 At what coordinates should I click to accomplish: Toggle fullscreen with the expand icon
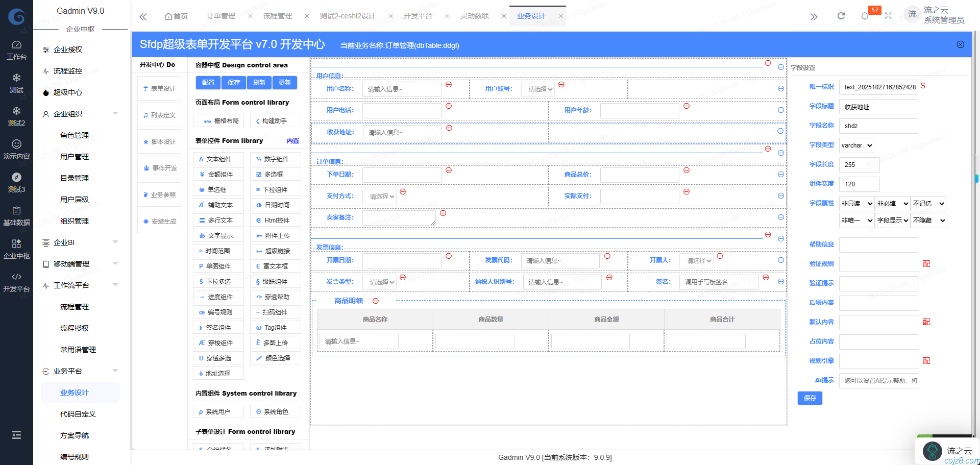pyautogui.click(x=888, y=16)
